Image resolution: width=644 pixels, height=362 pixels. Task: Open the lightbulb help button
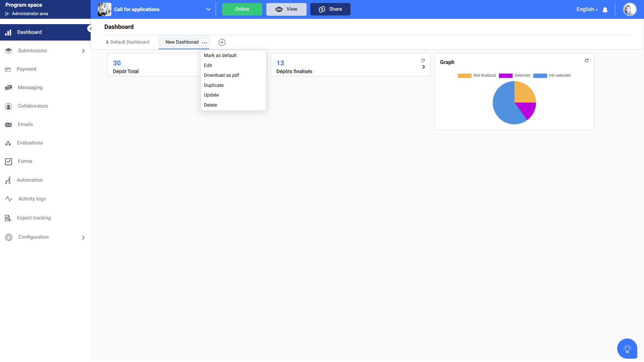click(x=627, y=349)
